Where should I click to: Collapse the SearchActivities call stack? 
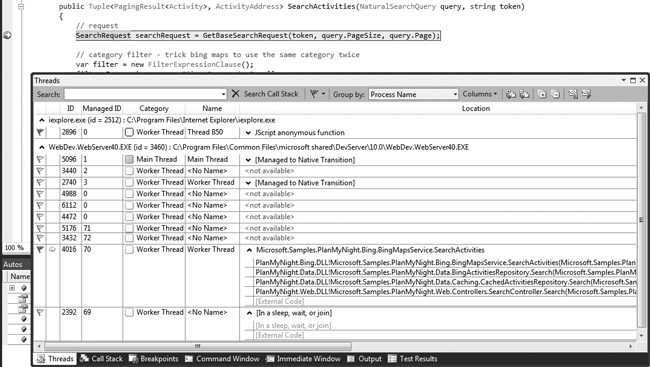point(249,250)
